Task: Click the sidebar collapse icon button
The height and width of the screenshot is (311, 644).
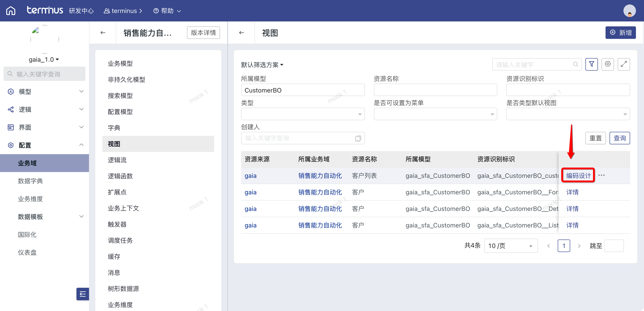Action: 83,294
